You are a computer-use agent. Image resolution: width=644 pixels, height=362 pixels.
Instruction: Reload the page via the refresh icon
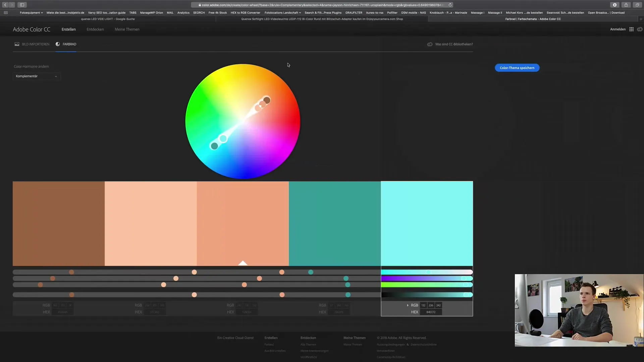tap(450, 5)
